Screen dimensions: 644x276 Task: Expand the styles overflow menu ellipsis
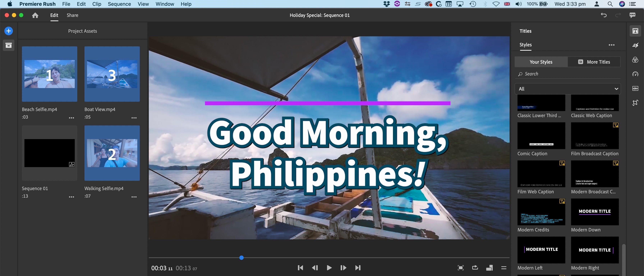point(611,45)
